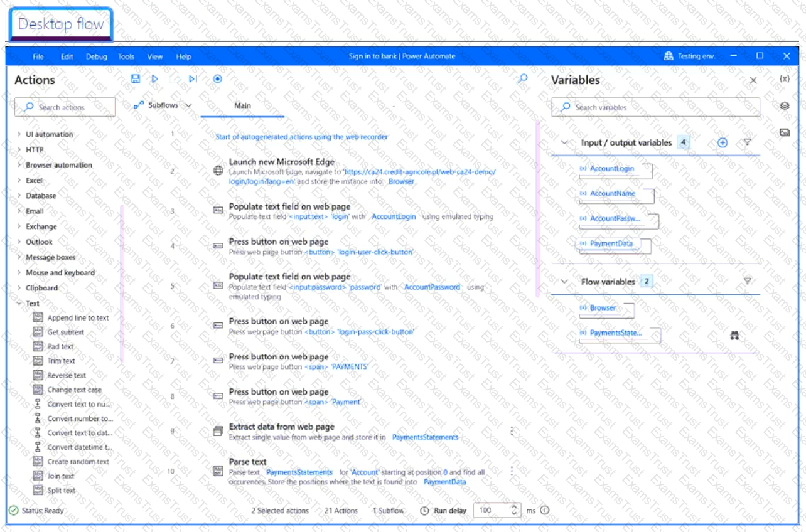
Task: Open the Images pane icon
Action: coord(784,132)
